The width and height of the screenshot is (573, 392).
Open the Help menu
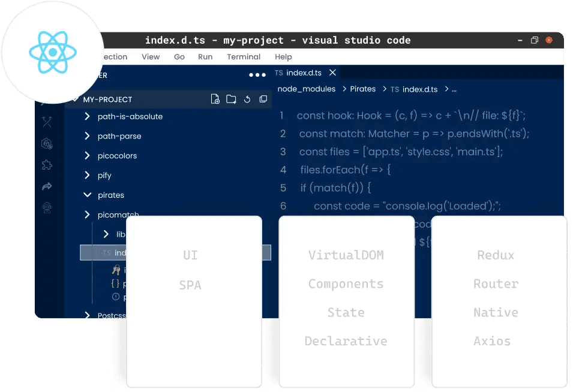pos(283,56)
